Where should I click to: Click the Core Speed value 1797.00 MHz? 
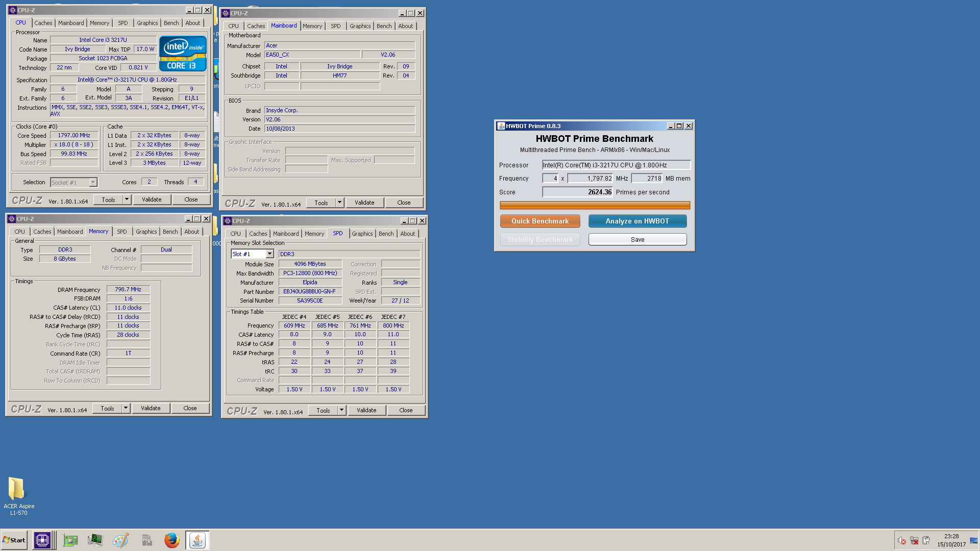74,135
